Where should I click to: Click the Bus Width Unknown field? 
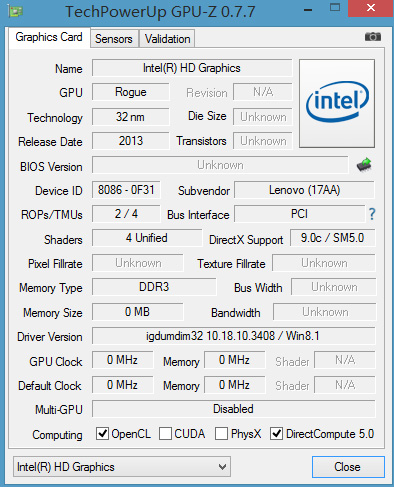334,287
